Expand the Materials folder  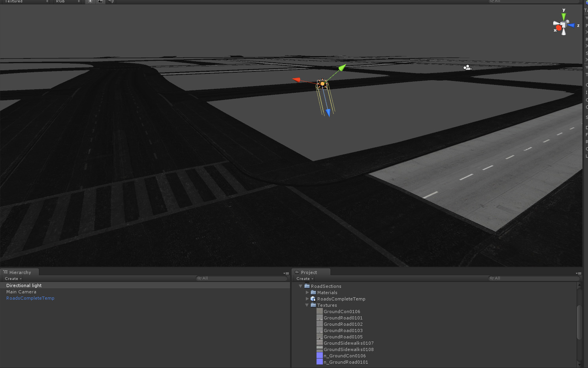click(307, 293)
